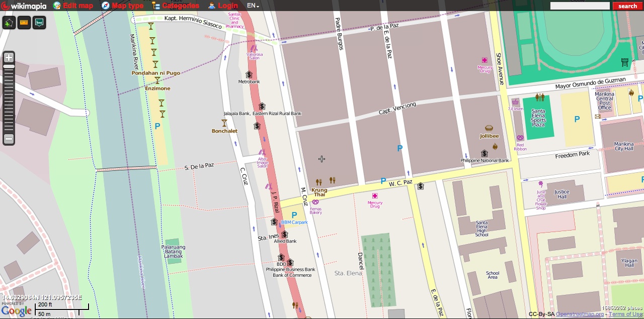Click the Philippine National Bank icon
Image resolution: width=644 pixels, height=319 pixels.
(484, 153)
